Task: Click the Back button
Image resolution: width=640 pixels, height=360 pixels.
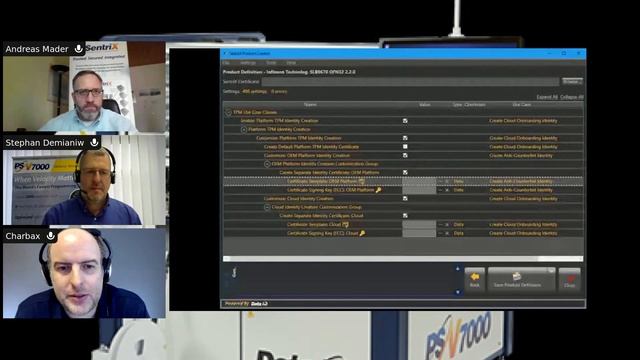Action: 475,280
